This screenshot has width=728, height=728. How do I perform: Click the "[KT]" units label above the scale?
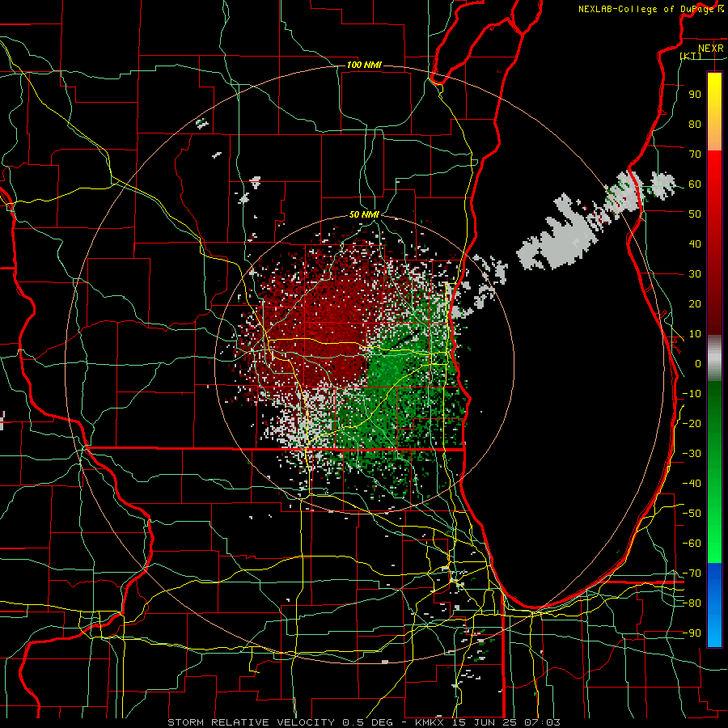pyautogui.click(x=691, y=56)
